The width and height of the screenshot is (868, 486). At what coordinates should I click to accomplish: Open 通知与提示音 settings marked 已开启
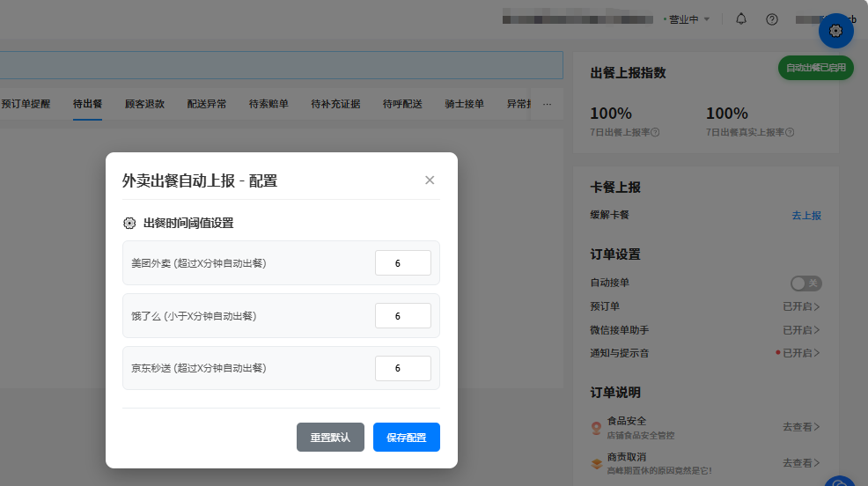click(801, 352)
